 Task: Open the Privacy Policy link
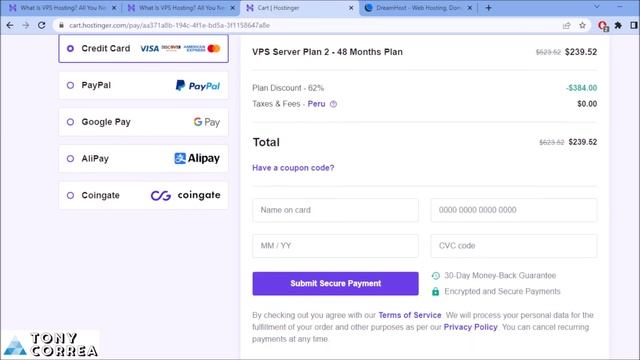coord(471,327)
